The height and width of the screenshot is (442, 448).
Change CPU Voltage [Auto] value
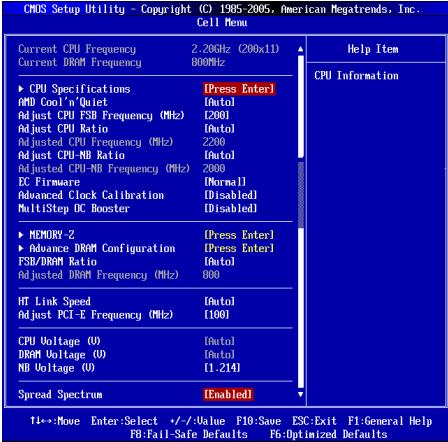(x=219, y=342)
